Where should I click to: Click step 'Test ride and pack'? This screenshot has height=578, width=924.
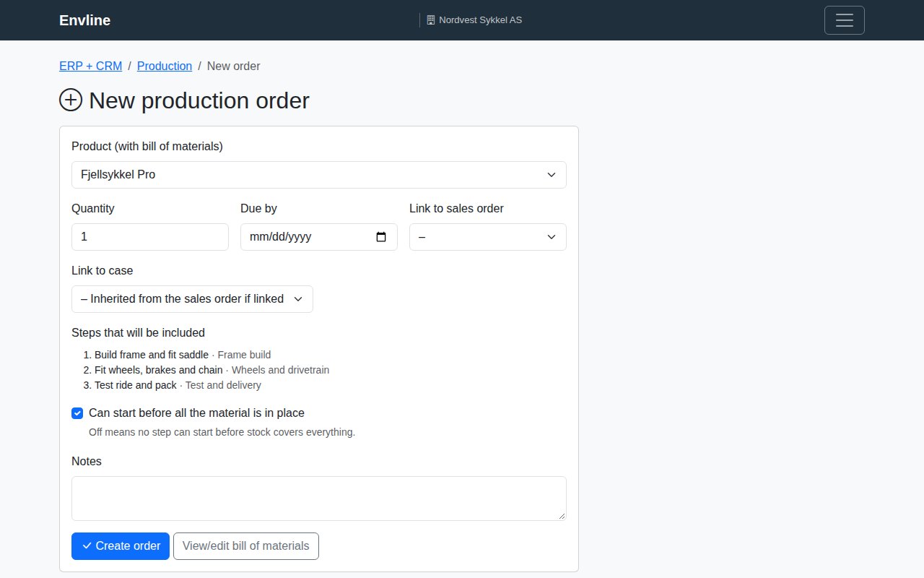pos(136,385)
